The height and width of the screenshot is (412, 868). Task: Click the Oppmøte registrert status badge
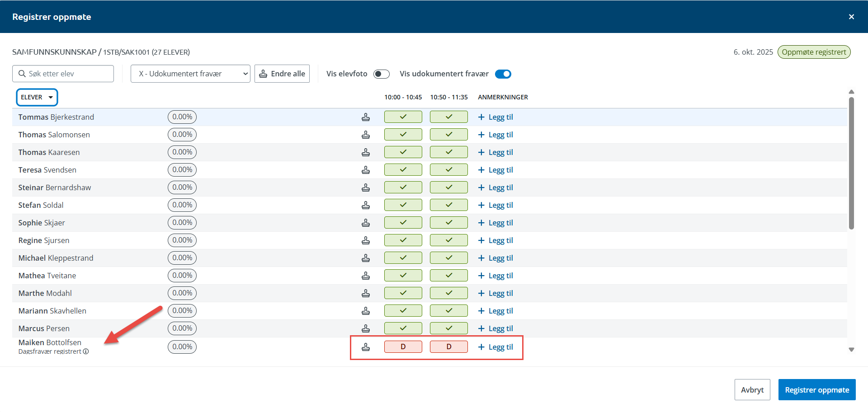814,52
